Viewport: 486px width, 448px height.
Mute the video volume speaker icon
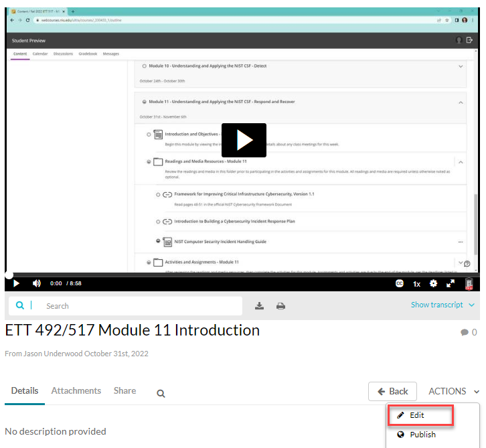(x=37, y=283)
